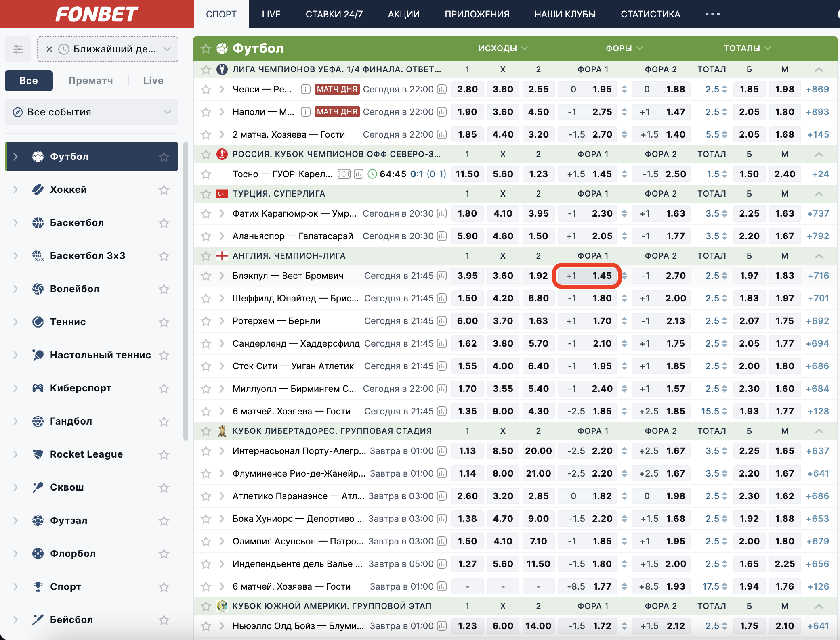Image resolution: width=840 pixels, height=640 pixels.
Task: Open the LIVE top menu section
Action: (271, 14)
